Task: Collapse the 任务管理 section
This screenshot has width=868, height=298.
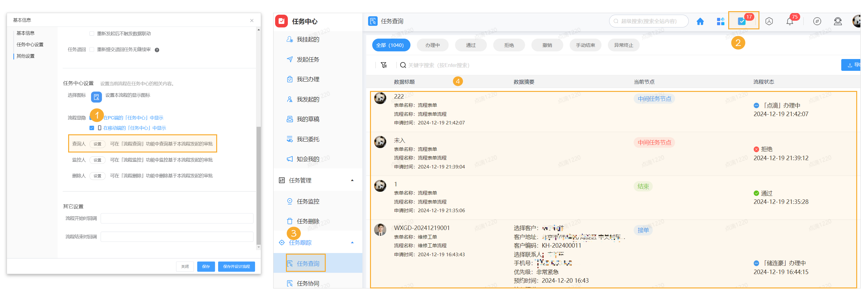Action: click(352, 180)
